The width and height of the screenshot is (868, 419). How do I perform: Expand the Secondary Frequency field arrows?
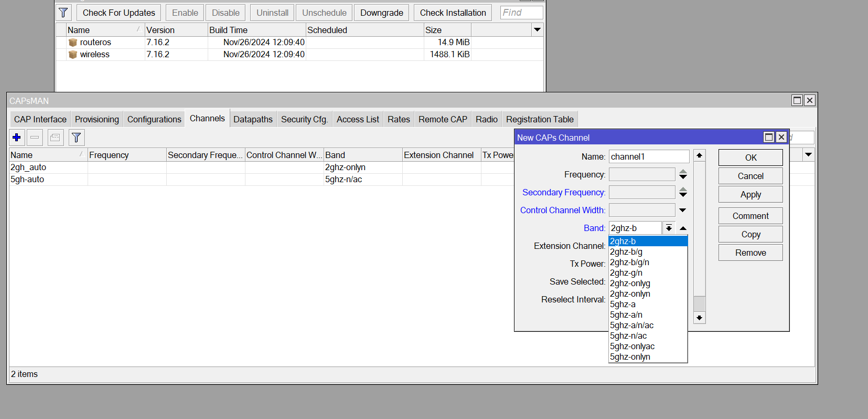[x=683, y=192]
